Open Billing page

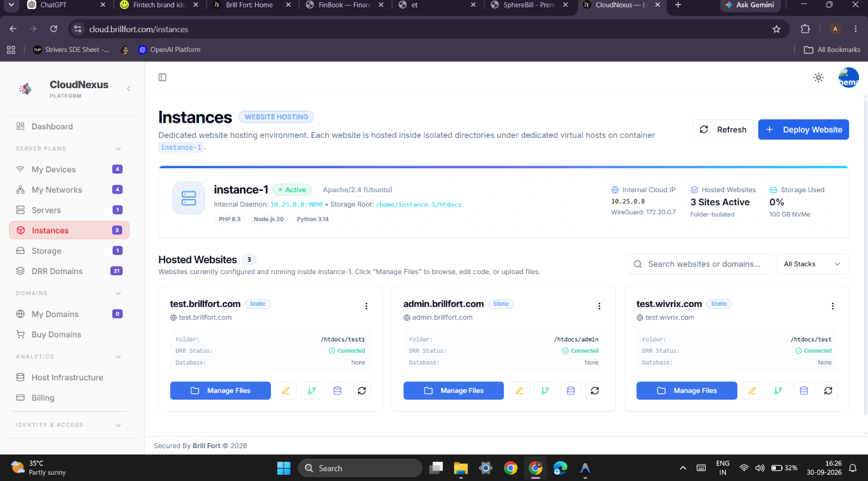69,398
